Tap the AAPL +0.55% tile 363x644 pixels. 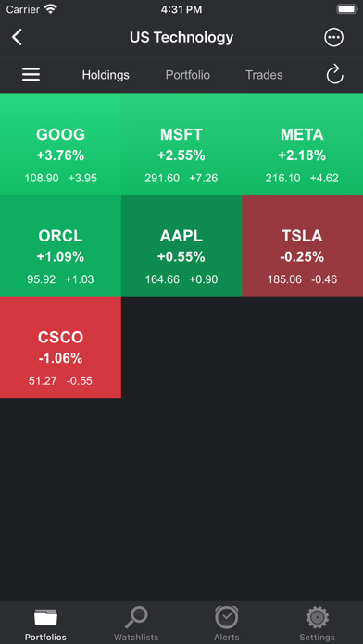181,245
